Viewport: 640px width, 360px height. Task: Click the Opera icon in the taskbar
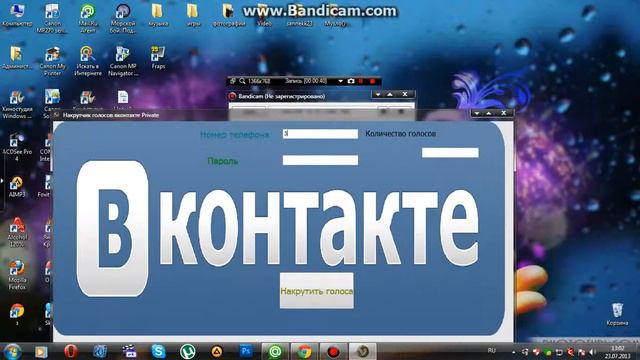(x=71, y=351)
